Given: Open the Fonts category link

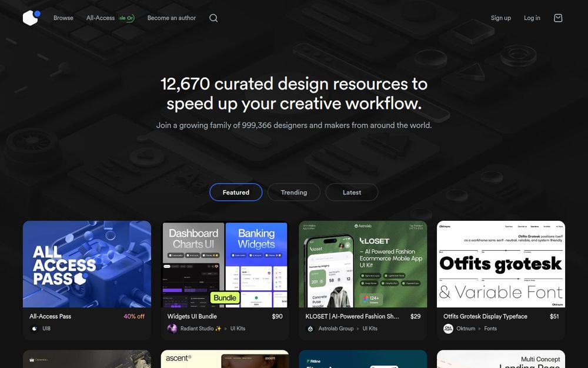Looking at the screenshot, I should [x=490, y=329].
